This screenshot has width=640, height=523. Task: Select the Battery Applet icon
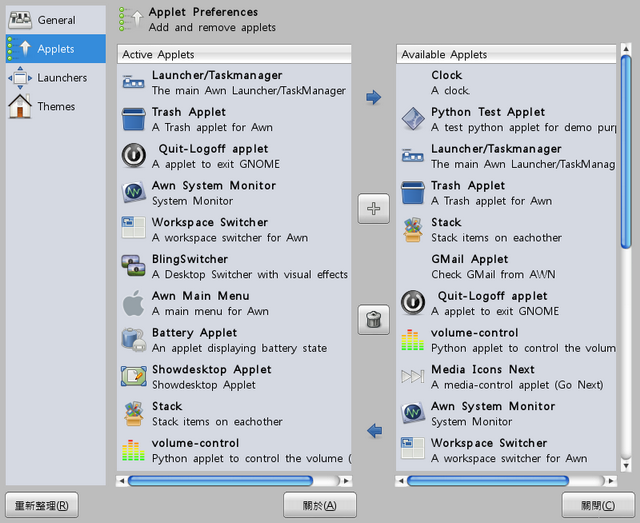coord(133,340)
